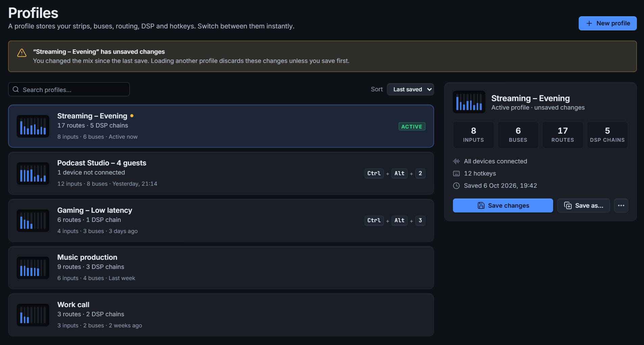Screen dimensions: 644x345
Task: Select the Work call profile
Action: coord(221,315)
